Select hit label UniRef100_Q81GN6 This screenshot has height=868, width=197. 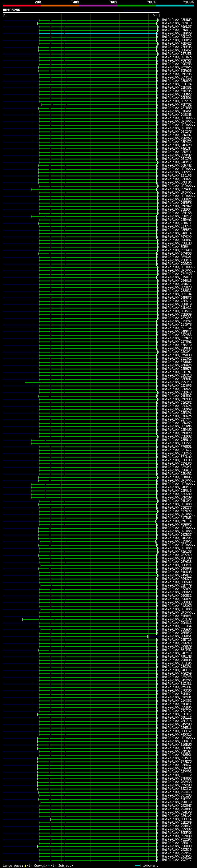click(x=176, y=426)
